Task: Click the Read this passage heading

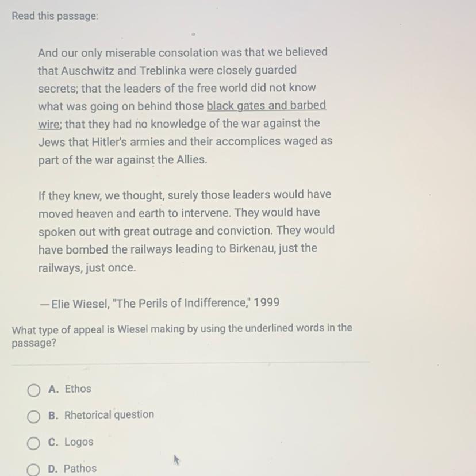Action: tap(55, 16)
